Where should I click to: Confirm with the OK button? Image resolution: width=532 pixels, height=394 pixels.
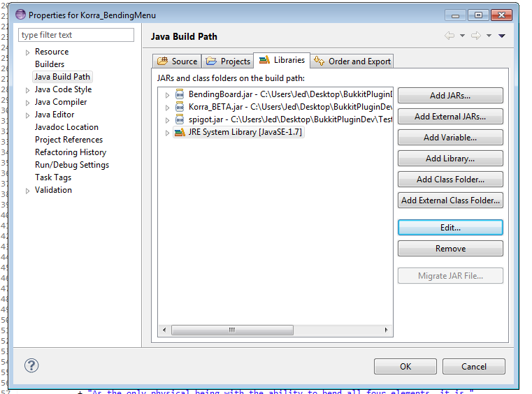(405, 367)
